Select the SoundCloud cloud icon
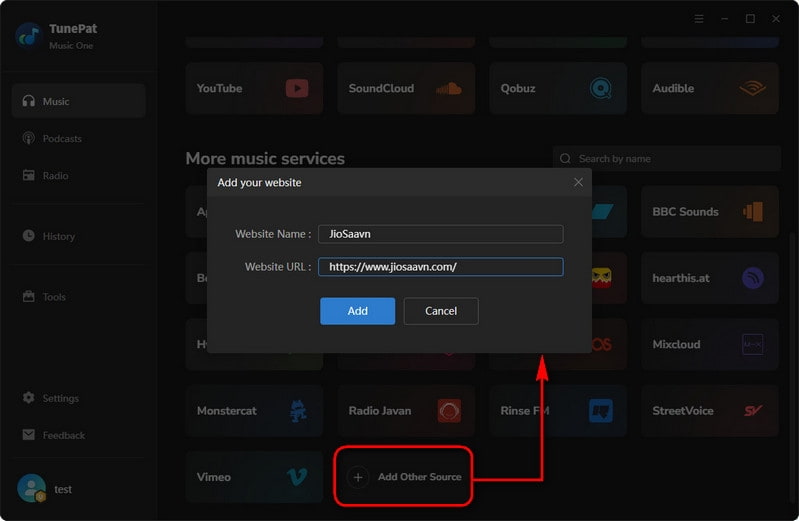This screenshot has height=521, width=799. click(x=449, y=89)
